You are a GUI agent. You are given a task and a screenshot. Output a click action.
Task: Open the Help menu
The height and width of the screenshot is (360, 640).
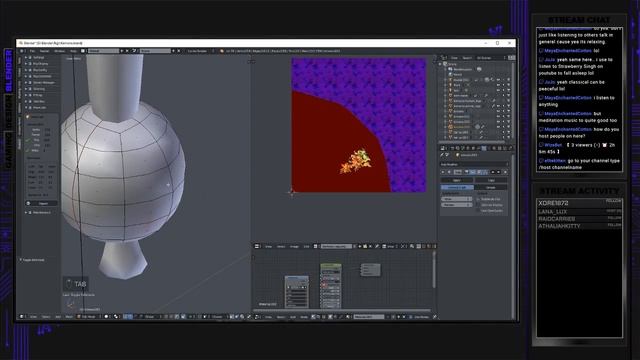click(x=73, y=51)
